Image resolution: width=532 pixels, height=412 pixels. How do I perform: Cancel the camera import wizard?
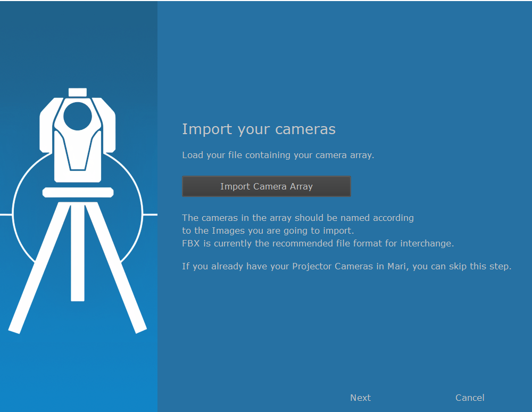coord(469,398)
